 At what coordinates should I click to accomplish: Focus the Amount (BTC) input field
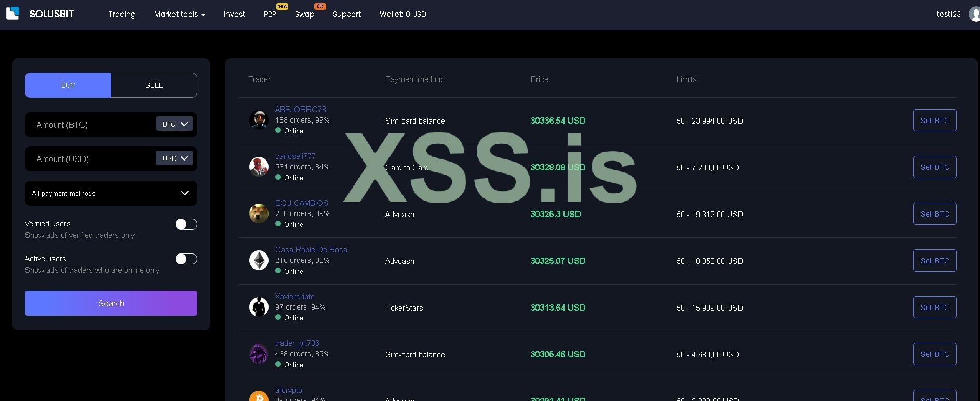coord(91,125)
